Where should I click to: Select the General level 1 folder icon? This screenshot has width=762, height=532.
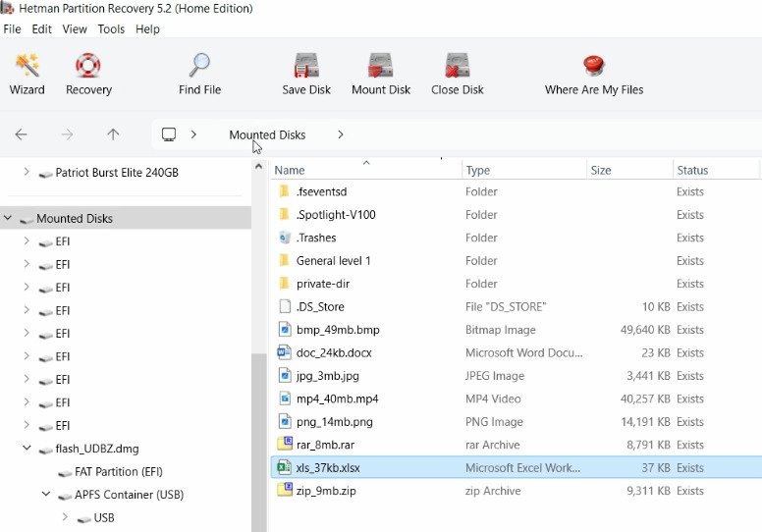(x=285, y=260)
